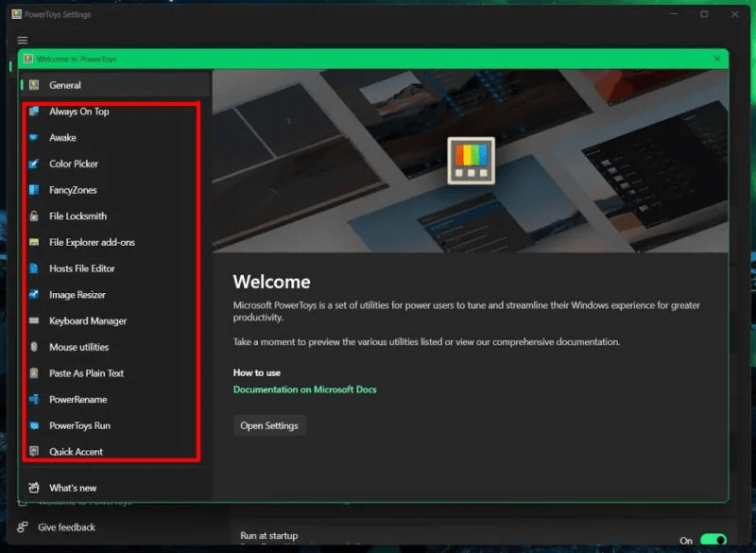Click the What's new icon

(x=34, y=488)
